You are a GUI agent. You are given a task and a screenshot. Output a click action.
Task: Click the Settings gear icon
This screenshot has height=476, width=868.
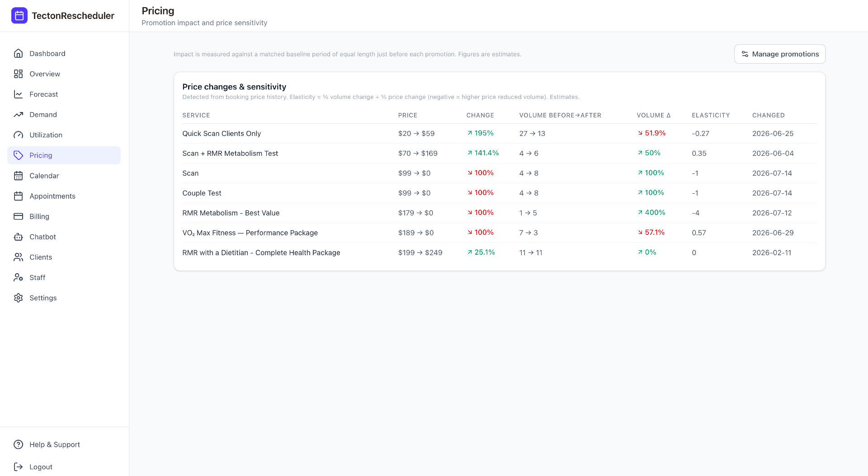[x=18, y=297]
